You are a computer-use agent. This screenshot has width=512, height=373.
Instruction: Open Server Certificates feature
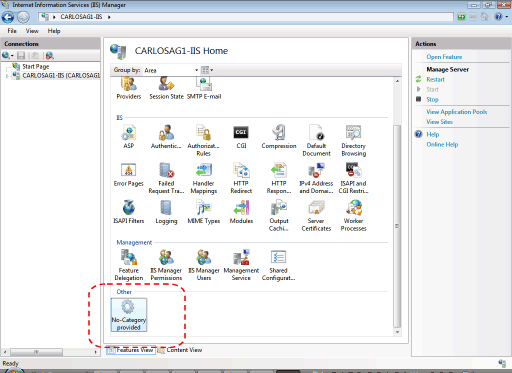pyautogui.click(x=316, y=215)
